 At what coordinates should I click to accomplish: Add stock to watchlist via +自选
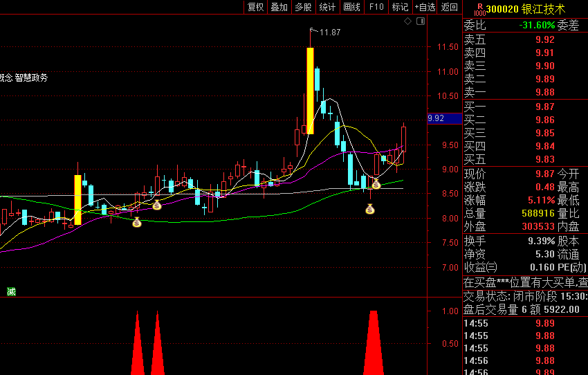(x=425, y=7)
